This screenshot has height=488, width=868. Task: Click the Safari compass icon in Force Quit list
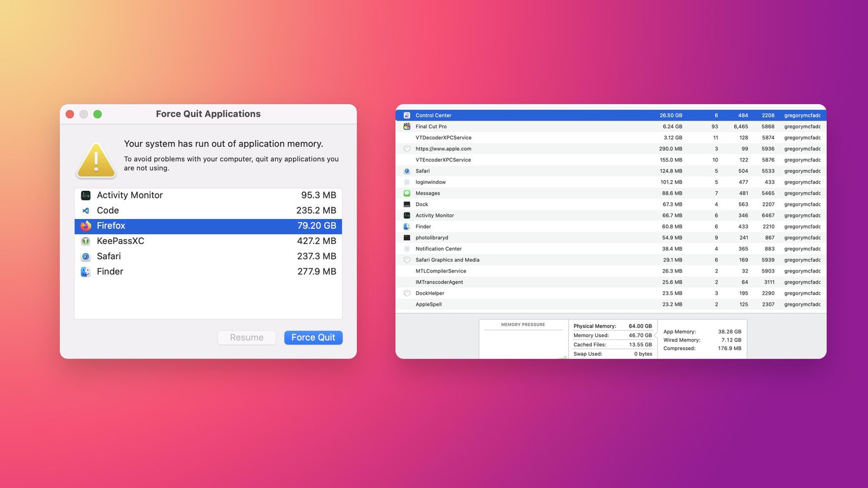click(86, 256)
